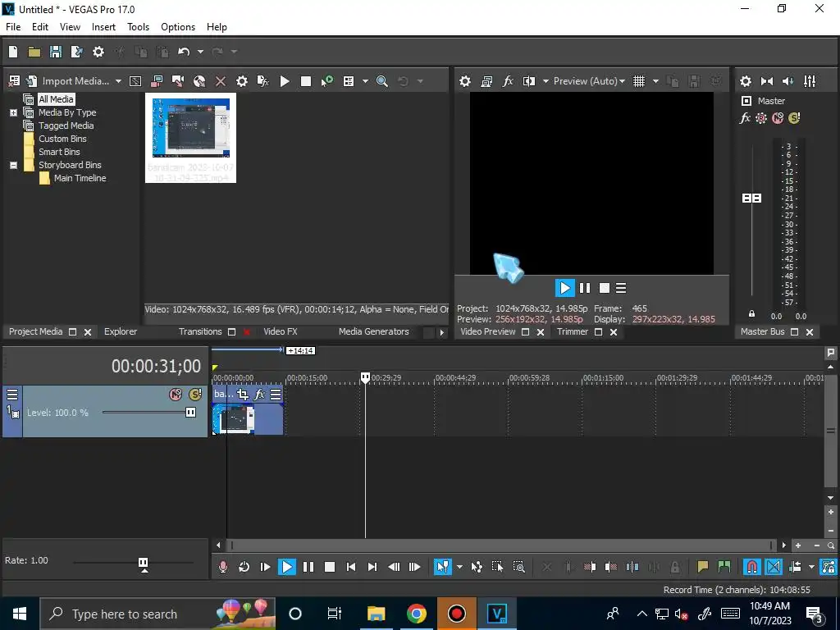Switch to the Explorer tab
Viewport: 840px width, 630px height.
coord(121,331)
